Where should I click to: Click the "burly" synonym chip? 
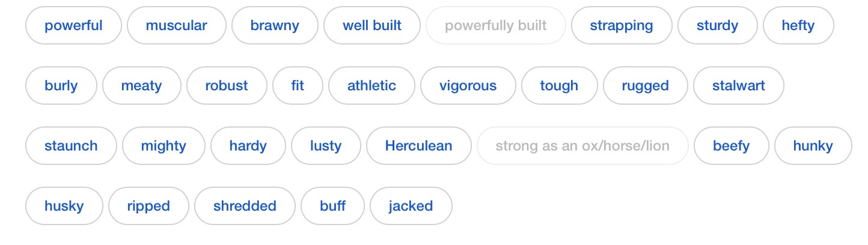click(61, 85)
